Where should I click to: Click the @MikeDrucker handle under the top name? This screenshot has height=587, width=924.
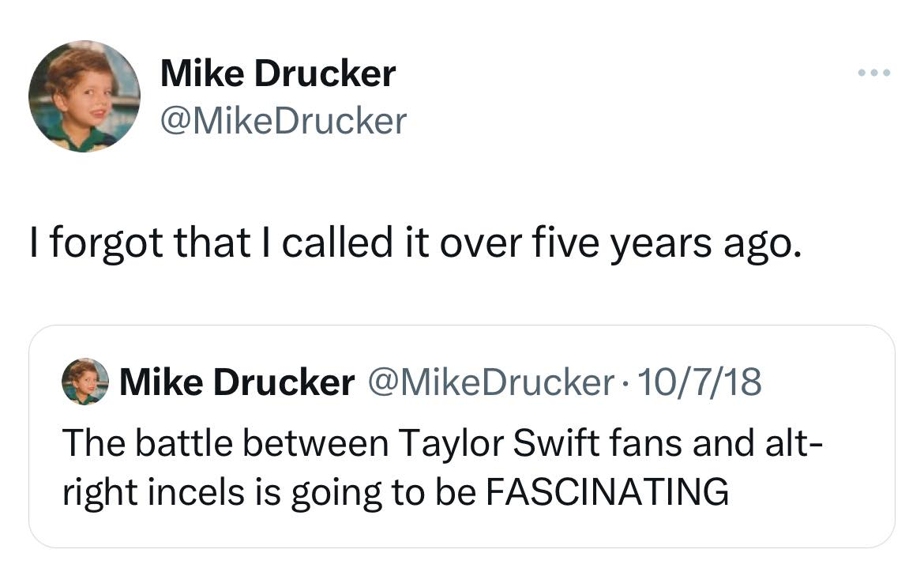(283, 121)
